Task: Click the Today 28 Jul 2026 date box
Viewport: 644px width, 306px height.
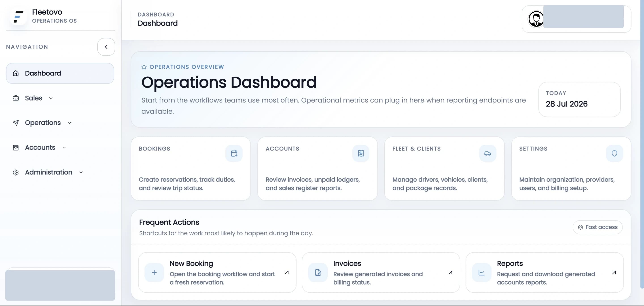Action: pyautogui.click(x=579, y=99)
